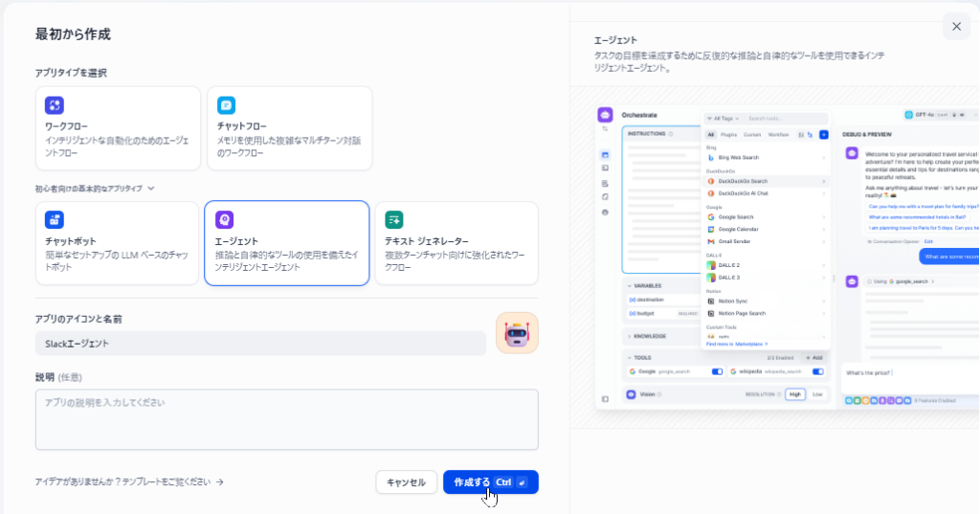Image resolution: width=980 pixels, height=514 pixels.
Task: Select the Workflow app type icon
Action: pyautogui.click(x=55, y=106)
